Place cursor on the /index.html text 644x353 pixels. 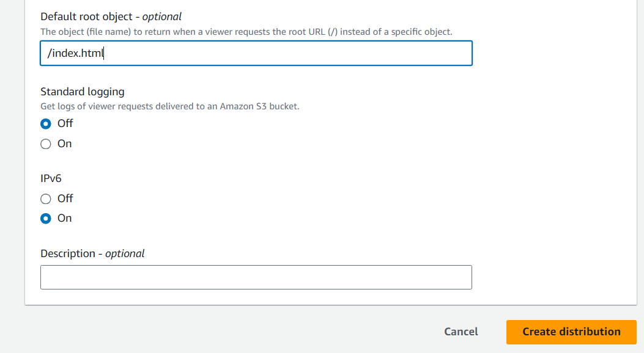point(75,53)
